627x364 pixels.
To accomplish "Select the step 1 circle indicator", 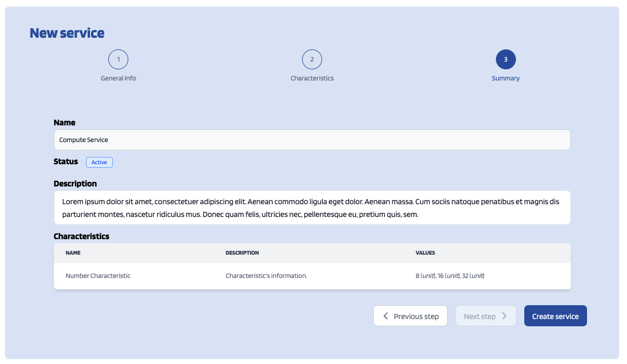I will click(118, 59).
